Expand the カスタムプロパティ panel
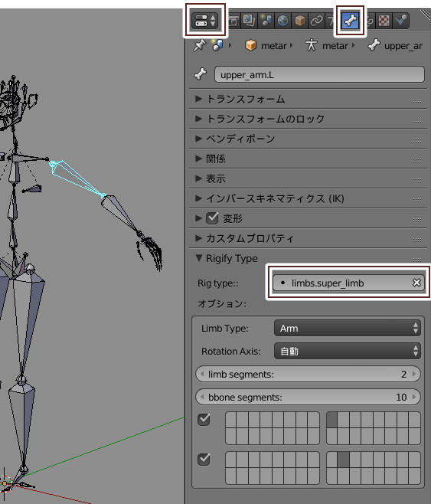Viewport: 431px width, 504px height. click(308, 238)
